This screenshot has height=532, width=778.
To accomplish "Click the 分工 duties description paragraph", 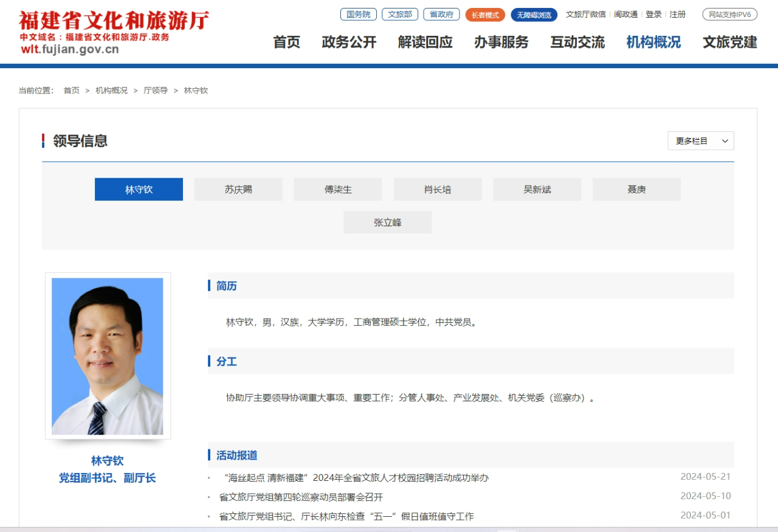I will click(x=411, y=398).
